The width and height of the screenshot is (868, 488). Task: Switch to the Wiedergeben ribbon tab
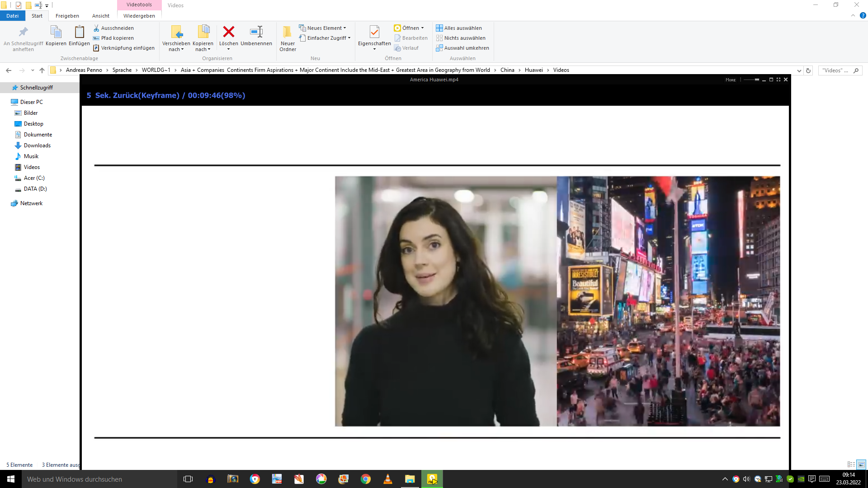(x=139, y=16)
